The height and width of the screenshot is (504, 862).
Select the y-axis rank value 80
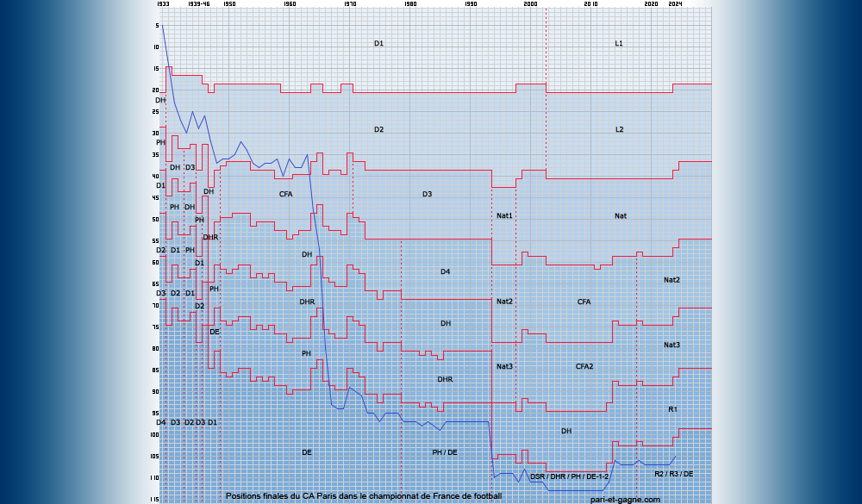pos(155,348)
